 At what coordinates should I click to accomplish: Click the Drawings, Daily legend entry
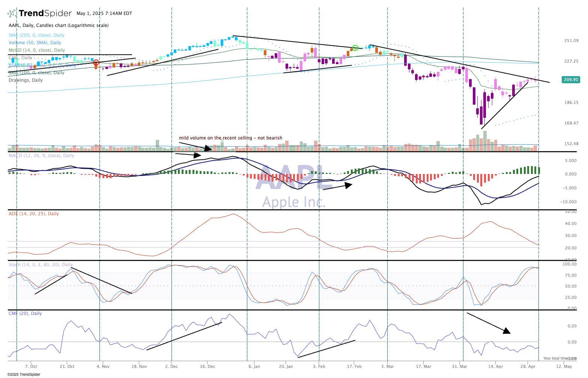coord(26,80)
